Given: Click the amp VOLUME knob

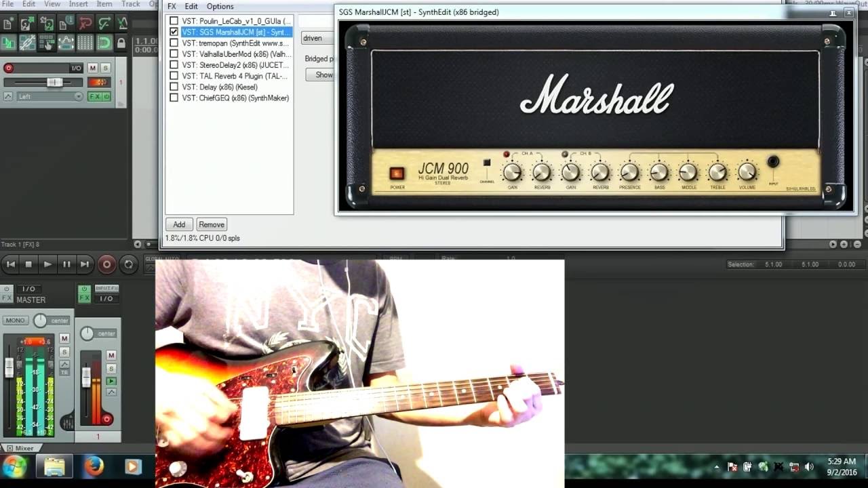Looking at the screenshot, I should click(747, 172).
